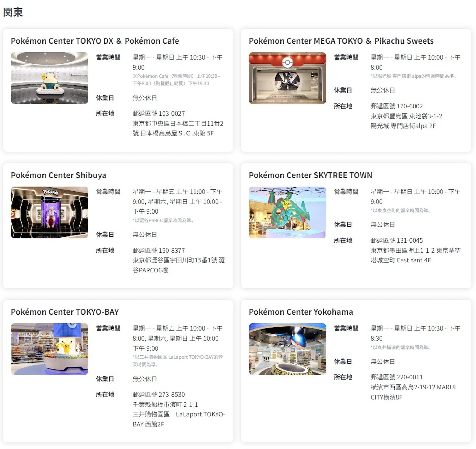Click 營業時間 label in Shibuya card
The image size is (476, 449).
click(x=108, y=192)
